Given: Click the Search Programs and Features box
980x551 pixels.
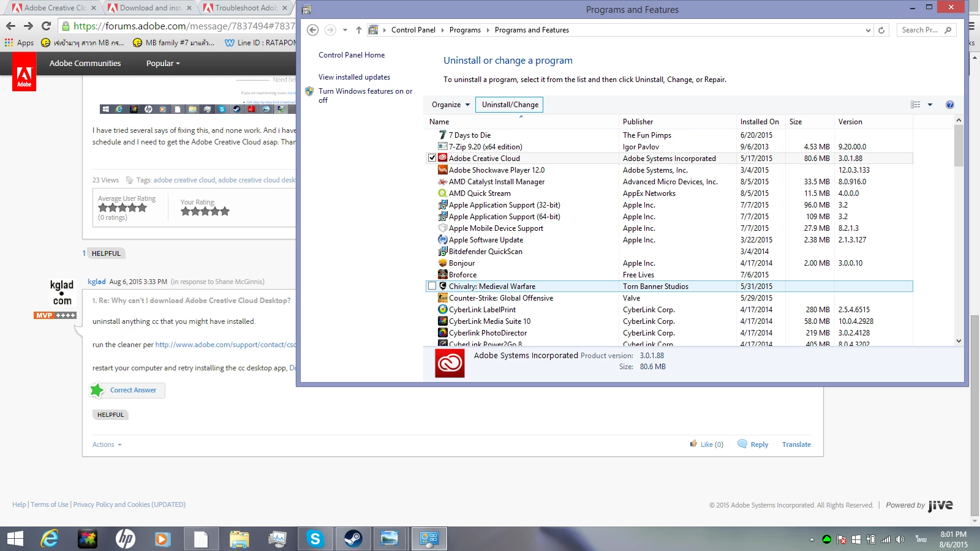Looking at the screenshot, I should point(927,30).
